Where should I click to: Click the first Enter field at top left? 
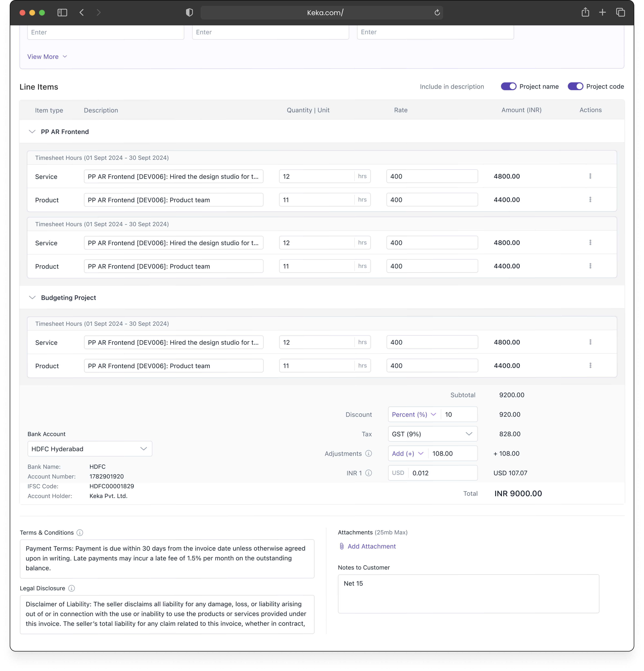(x=105, y=32)
